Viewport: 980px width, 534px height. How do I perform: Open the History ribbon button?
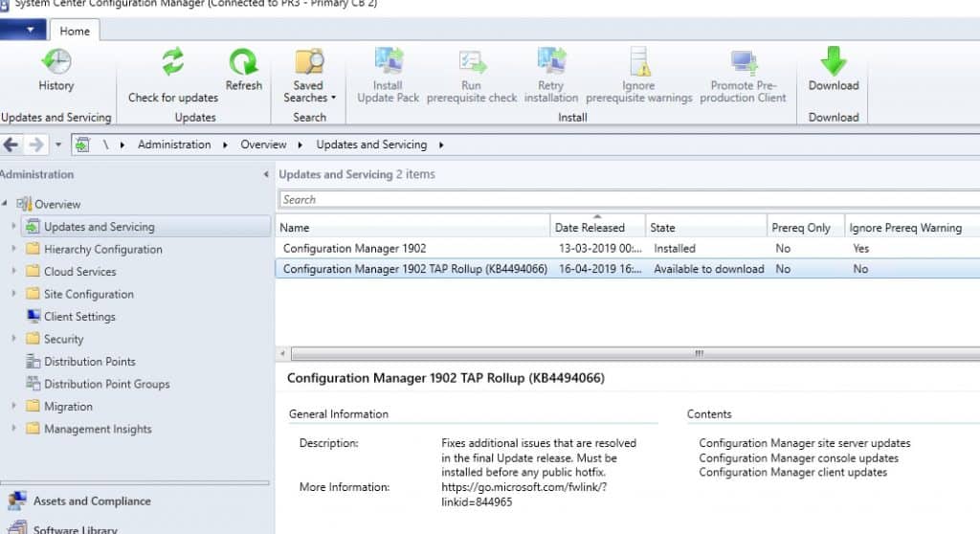(56, 70)
